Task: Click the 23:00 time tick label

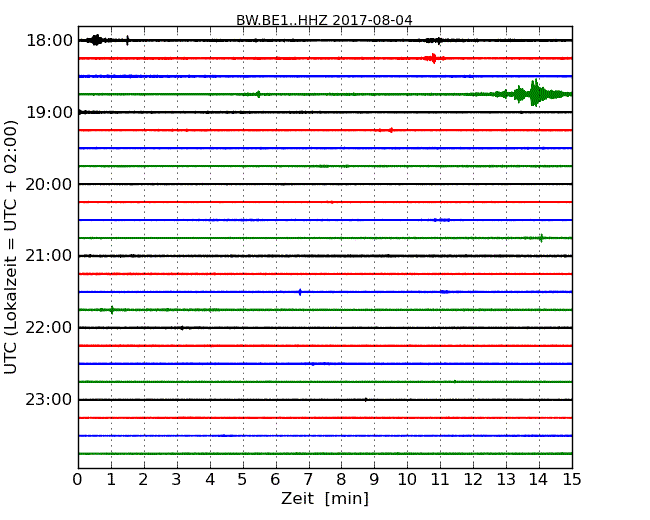Action: point(49,400)
